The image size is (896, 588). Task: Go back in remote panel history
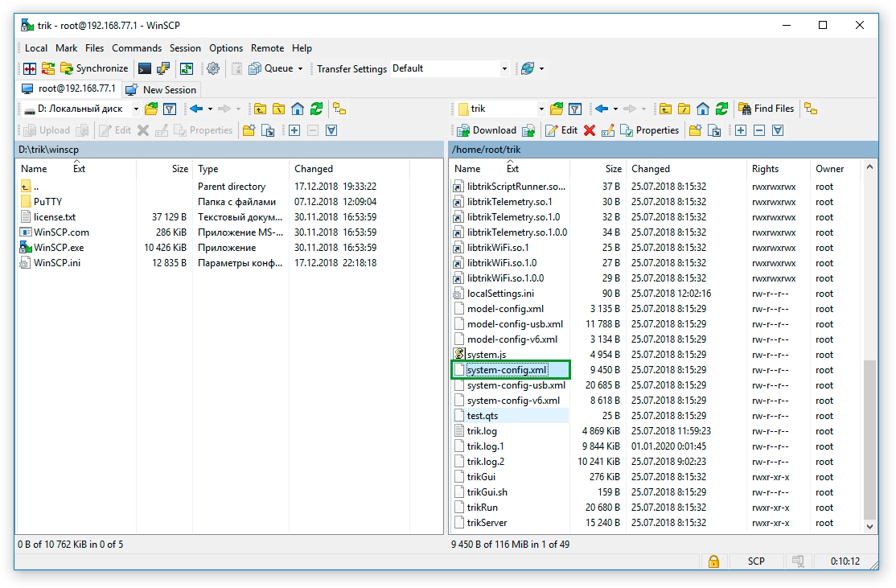[x=602, y=109]
